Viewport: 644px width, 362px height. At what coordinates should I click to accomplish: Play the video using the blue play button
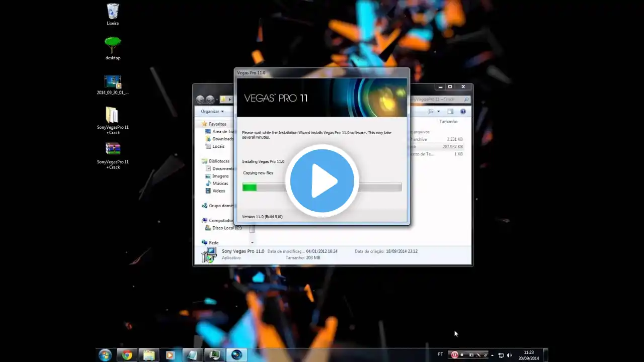(x=322, y=181)
